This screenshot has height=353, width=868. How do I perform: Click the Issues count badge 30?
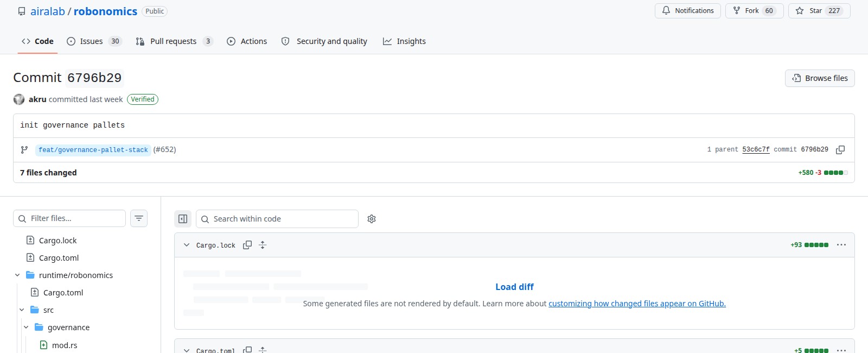coord(115,41)
